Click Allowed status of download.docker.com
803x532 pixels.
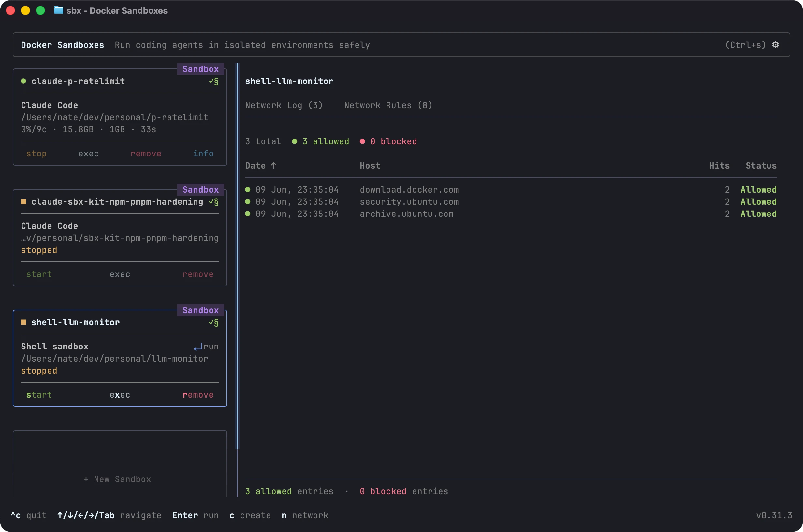(x=758, y=190)
